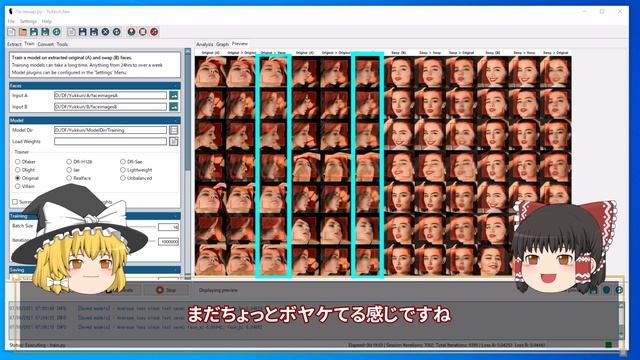This screenshot has width=640, height=360.
Task: Click the Reload task round icon
Action: (x=117, y=32)
